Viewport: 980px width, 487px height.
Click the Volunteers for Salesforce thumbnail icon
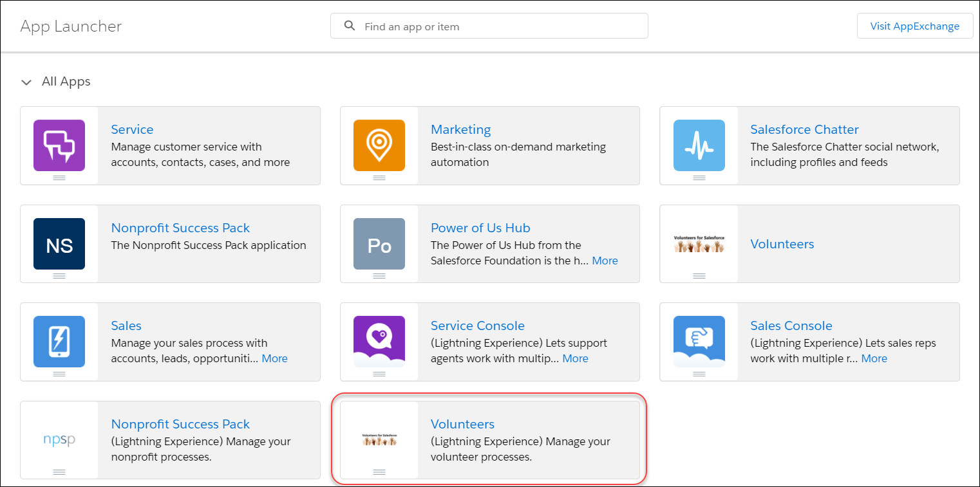point(699,243)
